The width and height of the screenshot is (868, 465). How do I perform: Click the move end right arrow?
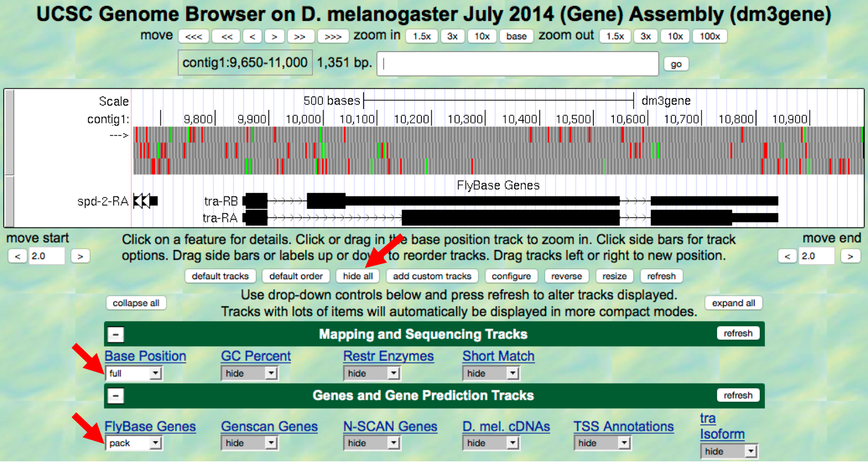850,256
